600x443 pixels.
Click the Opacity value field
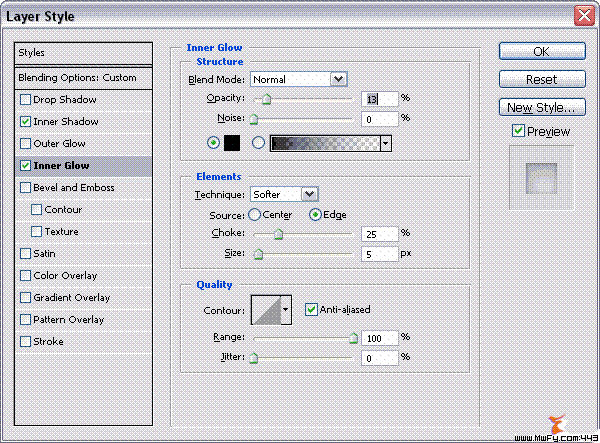[x=380, y=99]
